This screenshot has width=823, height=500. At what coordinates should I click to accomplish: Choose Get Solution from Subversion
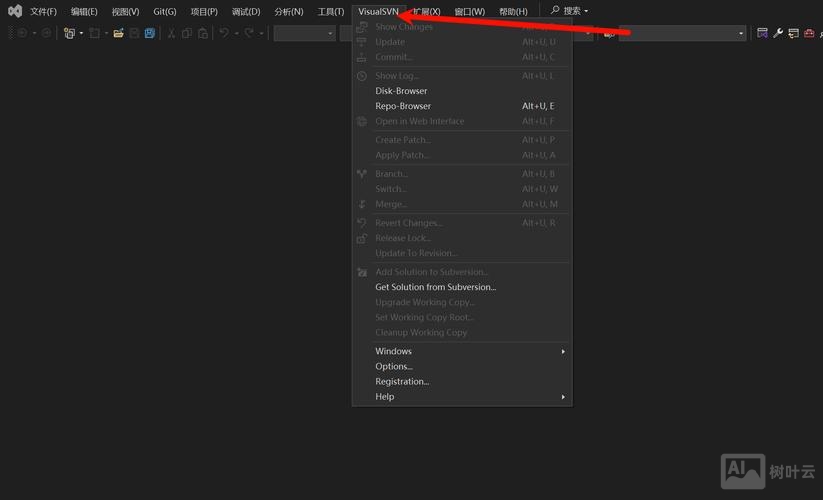[435, 287]
